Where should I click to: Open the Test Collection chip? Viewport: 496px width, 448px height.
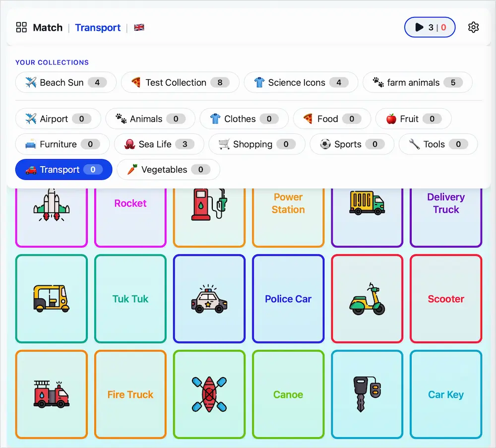(x=180, y=82)
